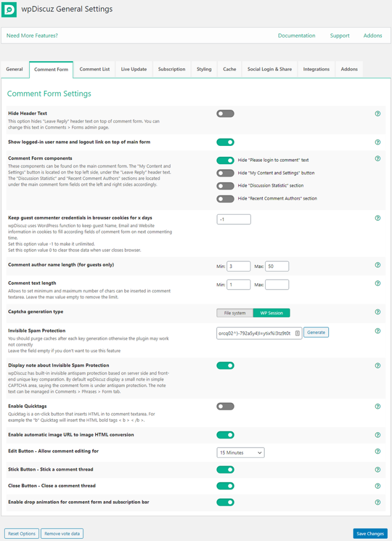The width and height of the screenshot is (392, 541).
Task: Click the guest cookies days input field
Action: pos(234,219)
